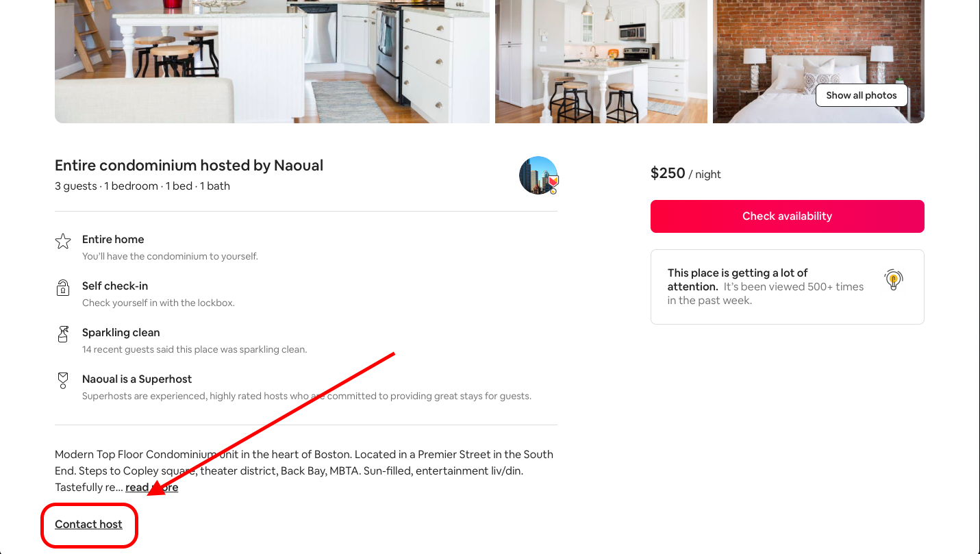Click the Superhost medal badge icon

pos(62,381)
